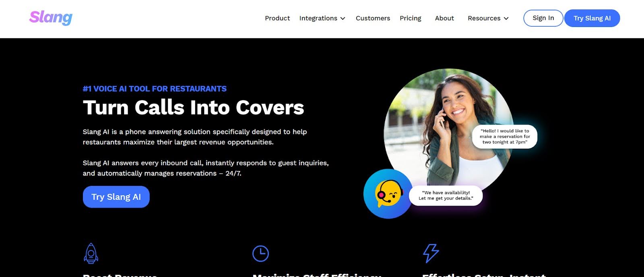Screen dimensions: 644x277
Task: Click the rocket icon above Boost Revenue
Action: [91, 253]
